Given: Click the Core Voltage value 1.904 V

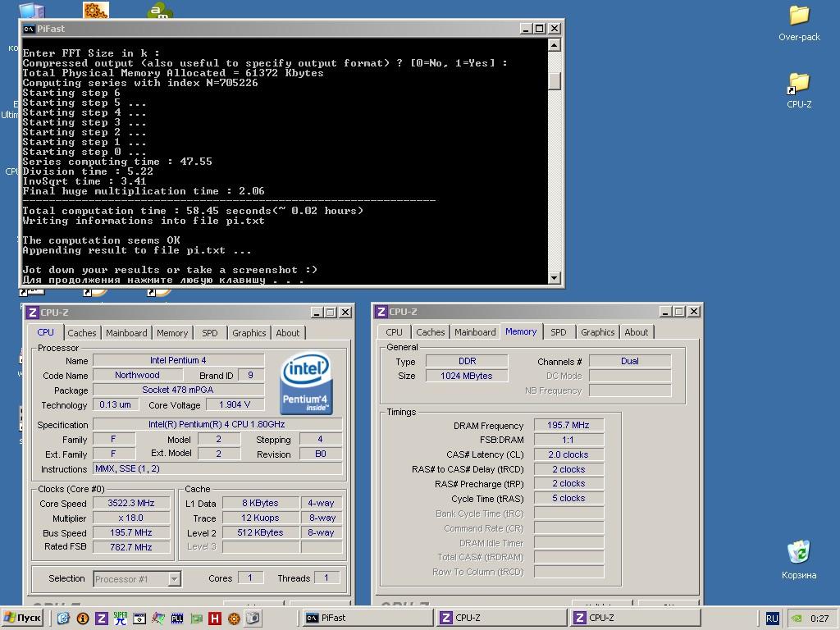Looking at the screenshot, I should point(234,404).
